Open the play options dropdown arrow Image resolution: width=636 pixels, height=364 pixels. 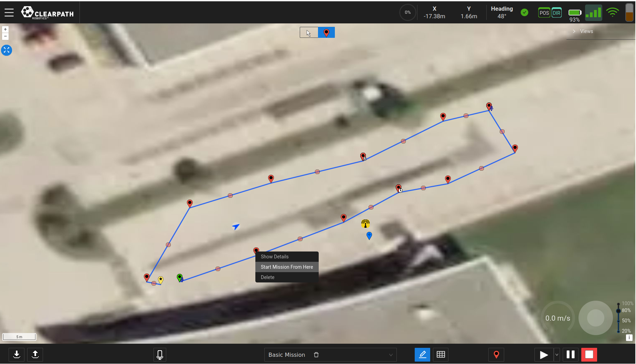(x=557, y=354)
